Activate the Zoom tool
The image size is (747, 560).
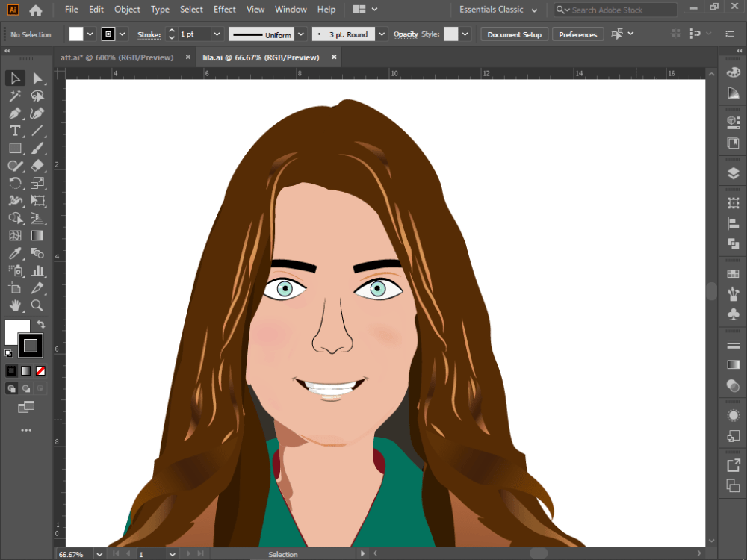(x=37, y=305)
